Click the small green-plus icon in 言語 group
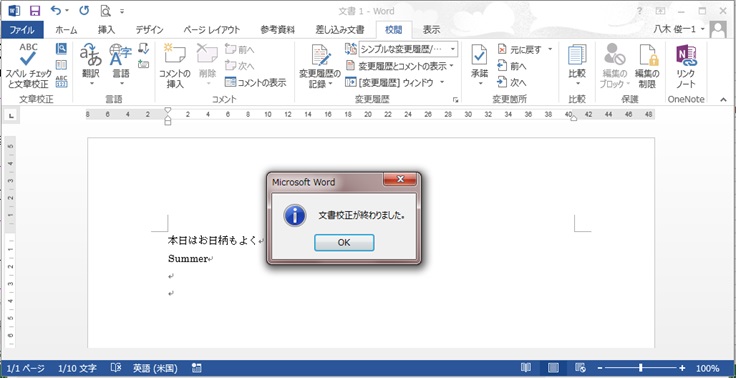The height and width of the screenshot is (379, 739). tap(144, 65)
